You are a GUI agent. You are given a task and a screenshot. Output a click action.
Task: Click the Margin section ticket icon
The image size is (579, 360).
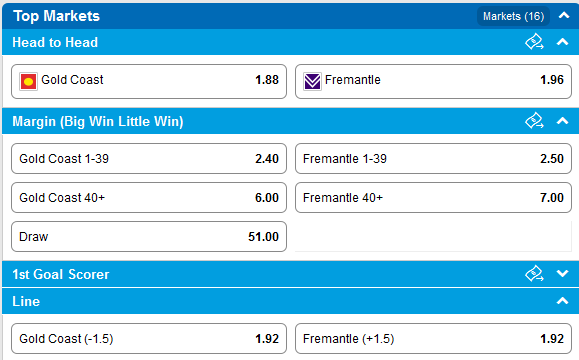[x=534, y=121]
